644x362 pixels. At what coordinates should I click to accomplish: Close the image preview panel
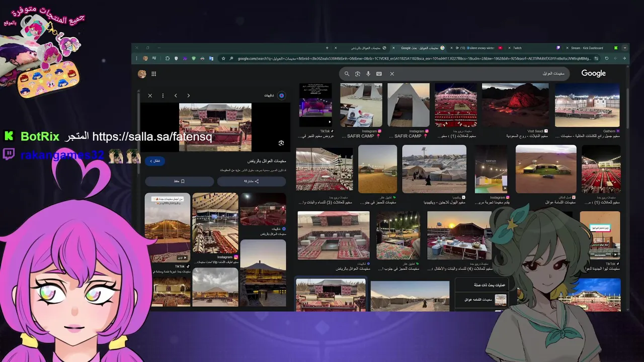(150, 96)
